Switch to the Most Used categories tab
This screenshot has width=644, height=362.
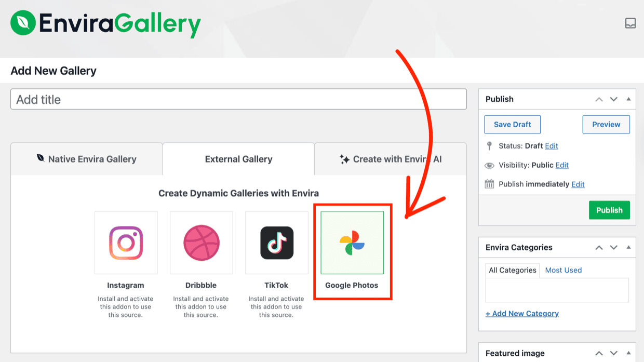tap(563, 270)
